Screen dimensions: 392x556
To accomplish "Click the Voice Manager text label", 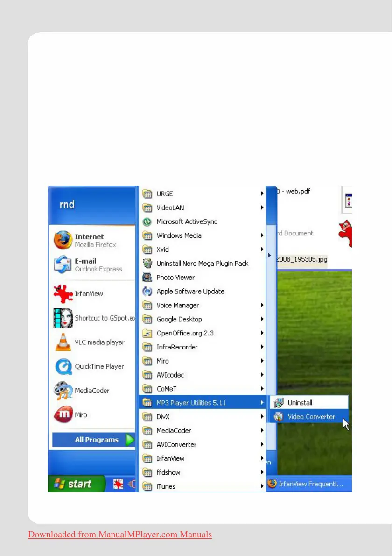I will (177, 305).
